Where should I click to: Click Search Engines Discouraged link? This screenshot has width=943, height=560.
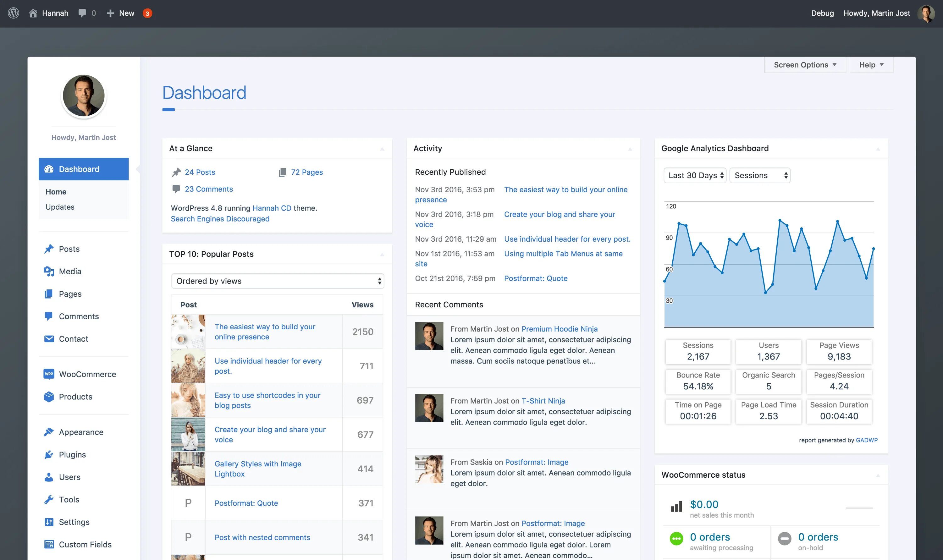click(220, 219)
